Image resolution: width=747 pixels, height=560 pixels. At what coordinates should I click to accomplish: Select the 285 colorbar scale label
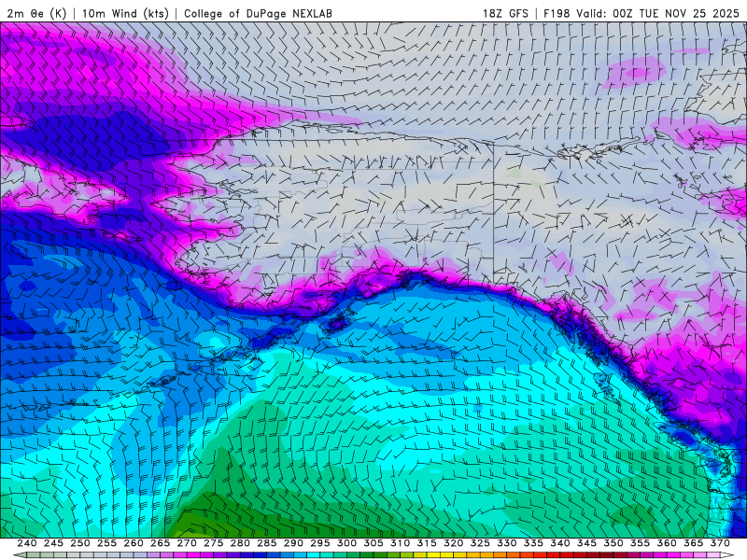click(267, 543)
